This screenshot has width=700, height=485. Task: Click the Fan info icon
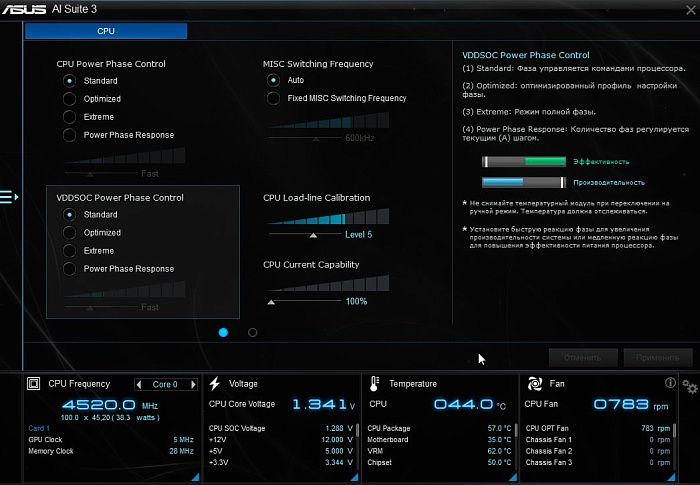[670, 383]
